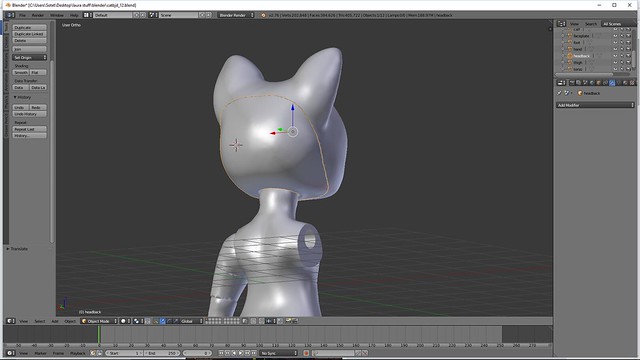
Task: Toggle visibility eye for headback object
Action: 615,56
